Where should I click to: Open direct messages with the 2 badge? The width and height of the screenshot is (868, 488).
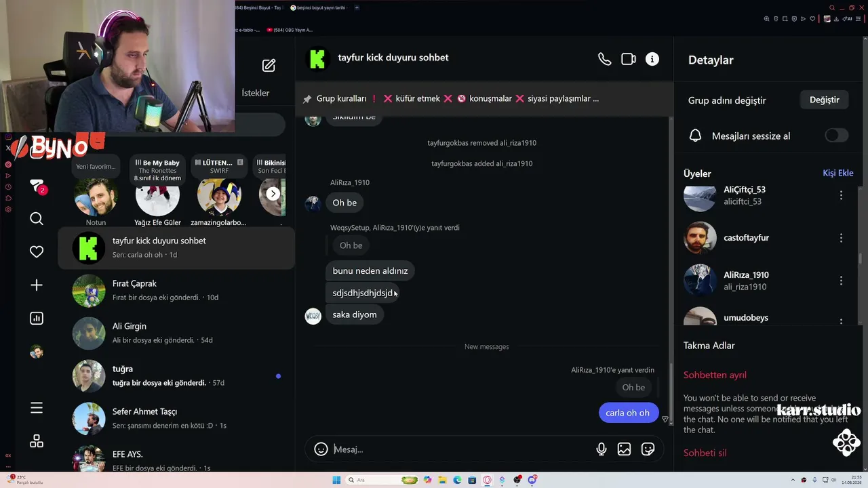(37, 188)
